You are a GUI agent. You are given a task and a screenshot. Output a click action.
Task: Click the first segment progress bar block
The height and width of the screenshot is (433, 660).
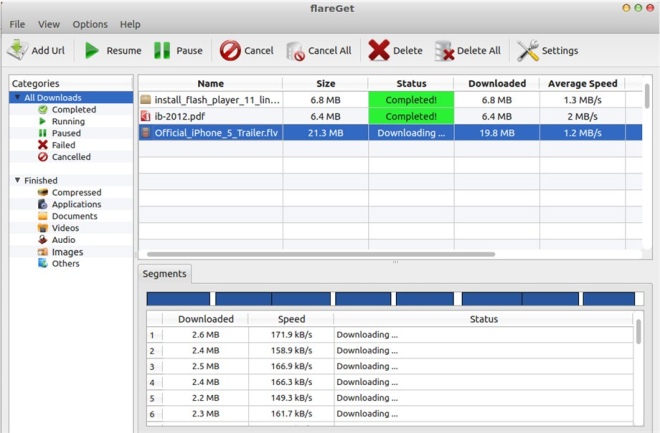click(178, 299)
